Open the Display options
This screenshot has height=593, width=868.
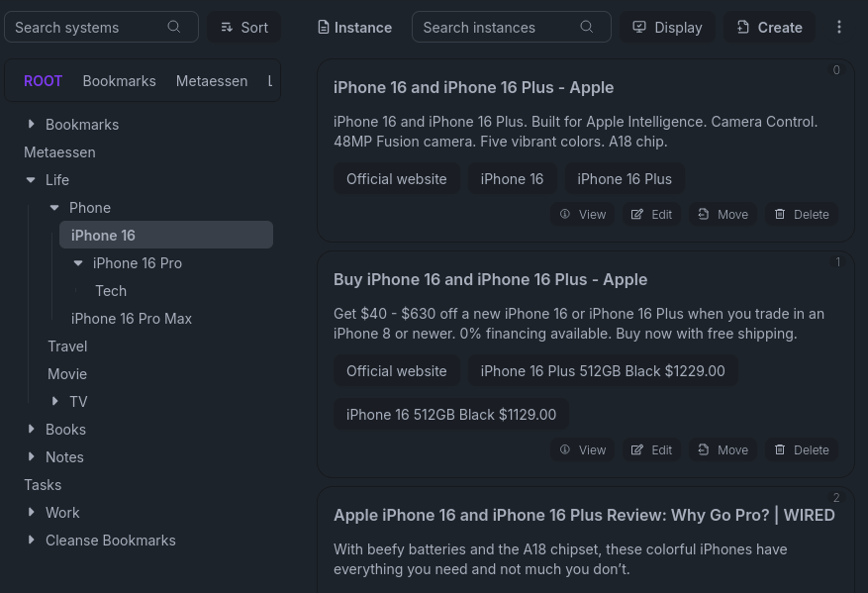point(667,27)
